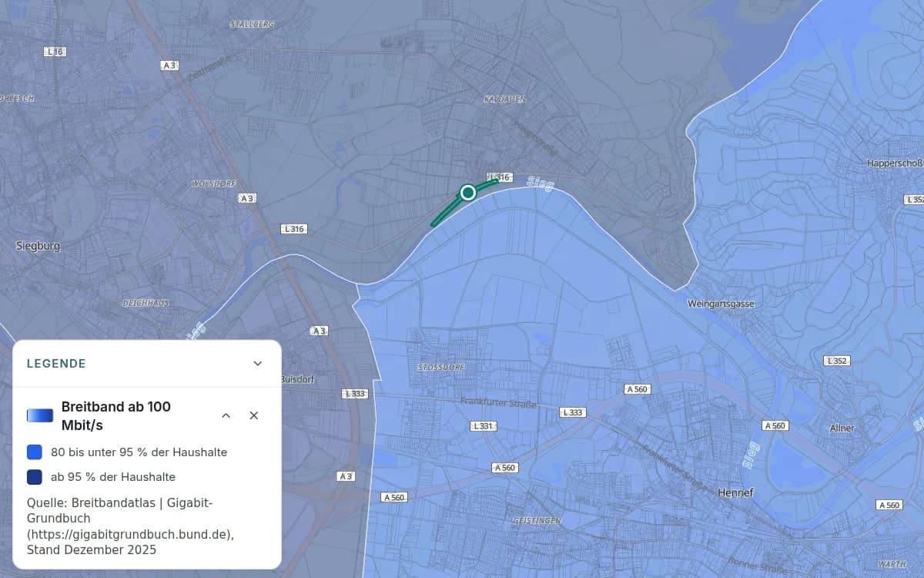924x578 pixels.
Task: Click the text ab 95 % der Haushalte
Action: 113,477
